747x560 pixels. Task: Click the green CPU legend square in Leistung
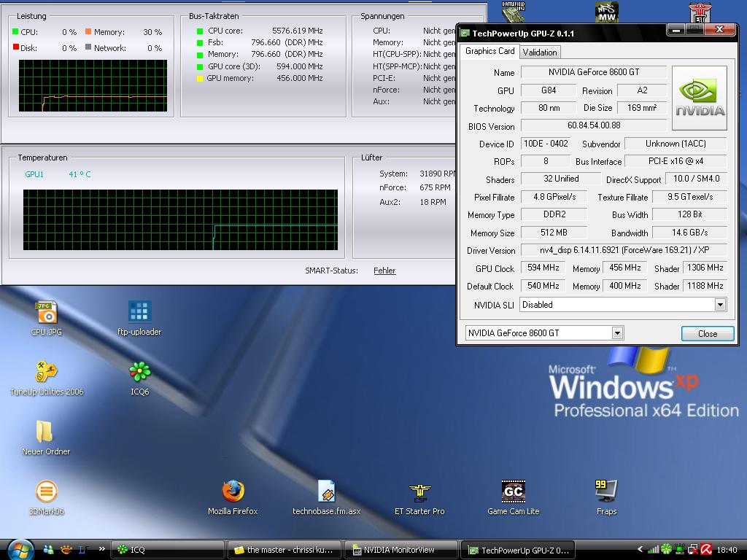pyautogui.click(x=15, y=32)
